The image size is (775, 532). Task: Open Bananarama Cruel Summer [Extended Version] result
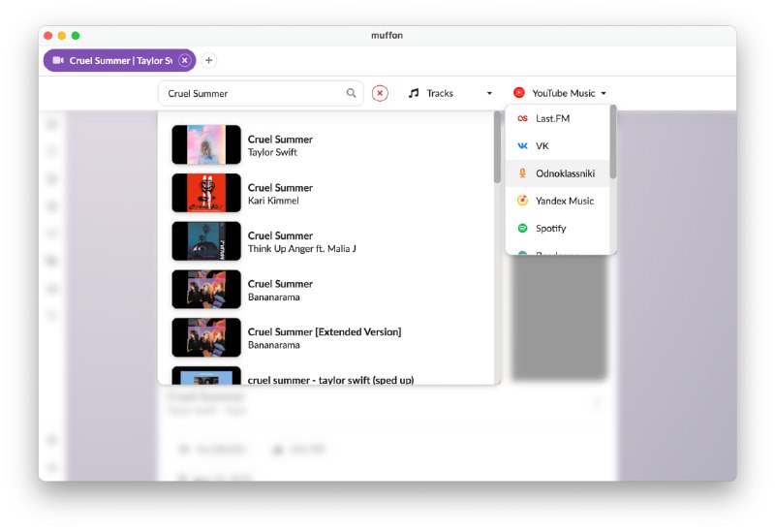(326, 337)
